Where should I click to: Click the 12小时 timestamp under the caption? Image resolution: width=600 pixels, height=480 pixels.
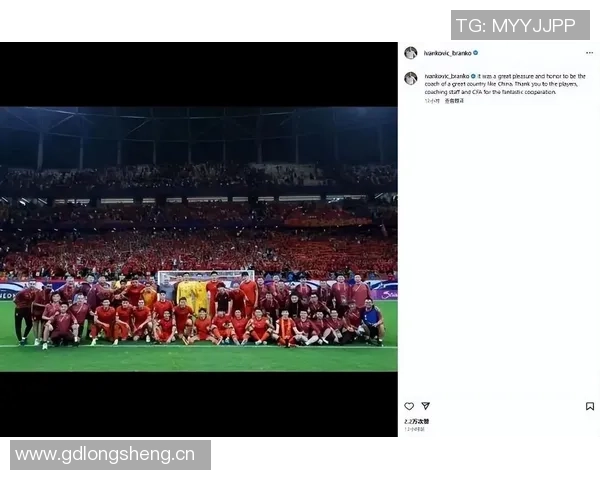coord(432,101)
